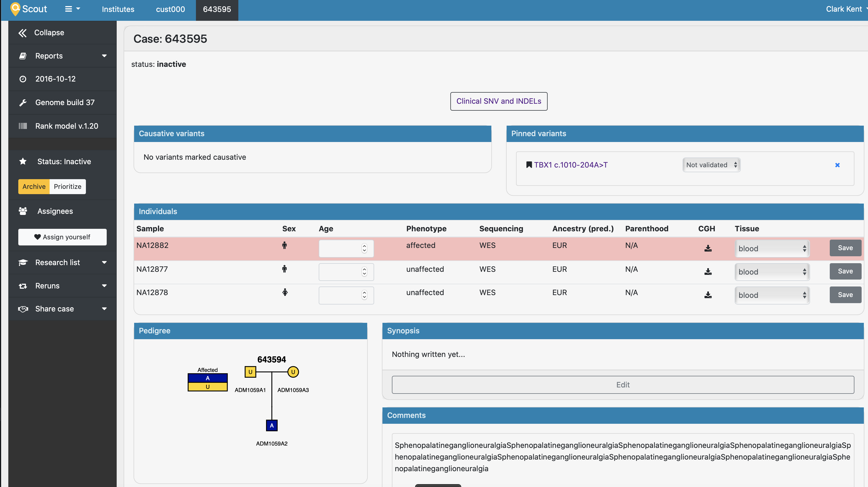
Task: Click the Reruns retweet icon
Action: point(23,286)
